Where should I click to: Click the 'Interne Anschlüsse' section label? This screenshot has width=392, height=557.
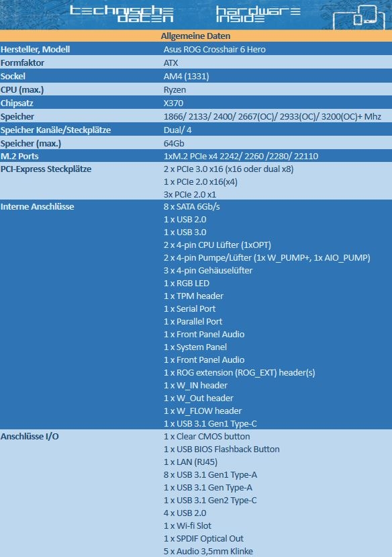[37, 207]
